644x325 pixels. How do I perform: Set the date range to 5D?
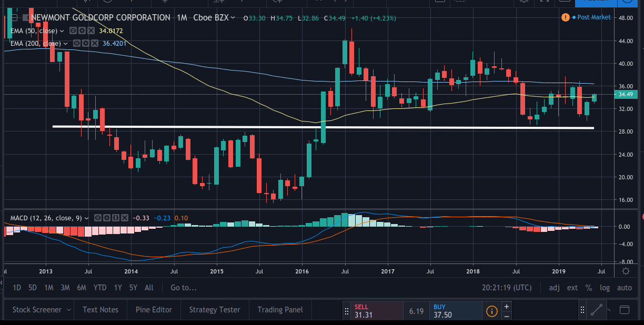click(33, 288)
